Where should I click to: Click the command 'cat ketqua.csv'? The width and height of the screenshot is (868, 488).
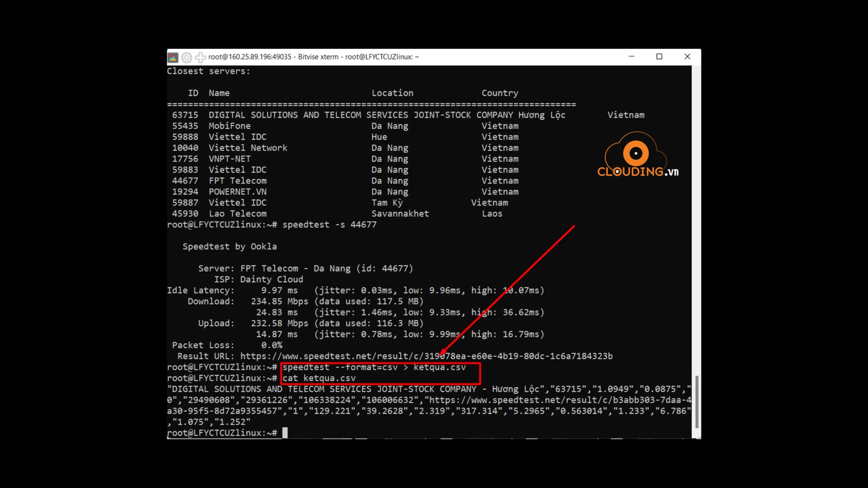point(319,378)
